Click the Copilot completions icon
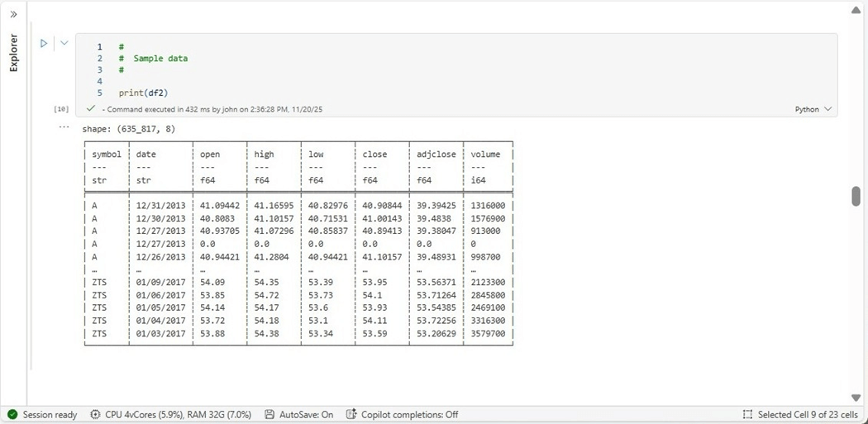Screen dimensions: 868x424 click(x=351, y=415)
